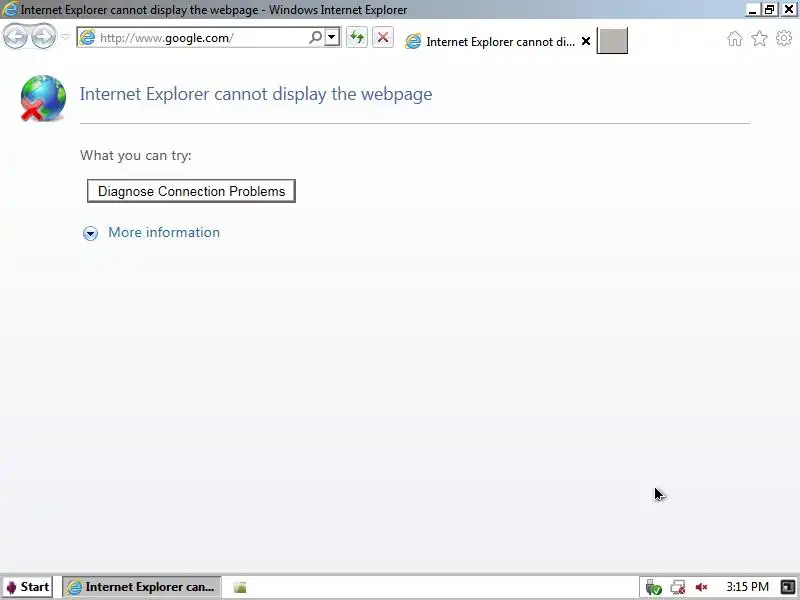Restore down the Internet Explorer window
800x600 pixels.
(769, 10)
